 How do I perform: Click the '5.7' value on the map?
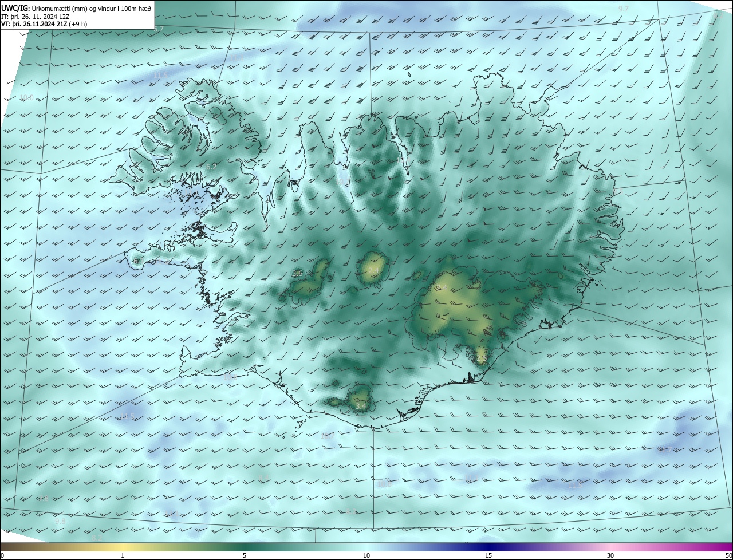point(159,29)
